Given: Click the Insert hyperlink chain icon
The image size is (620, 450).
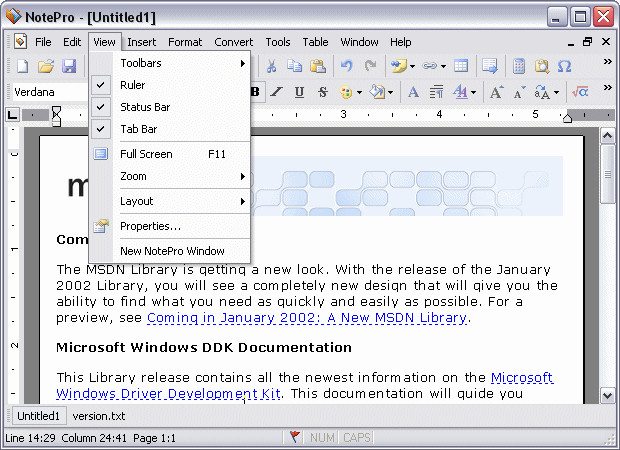Looking at the screenshot, I should [x=429, y=66].
